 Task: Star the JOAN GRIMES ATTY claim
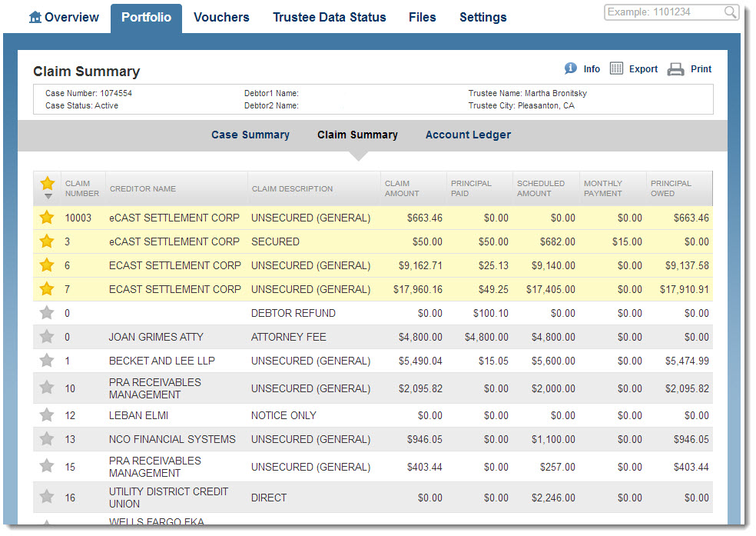pos(47,337)
